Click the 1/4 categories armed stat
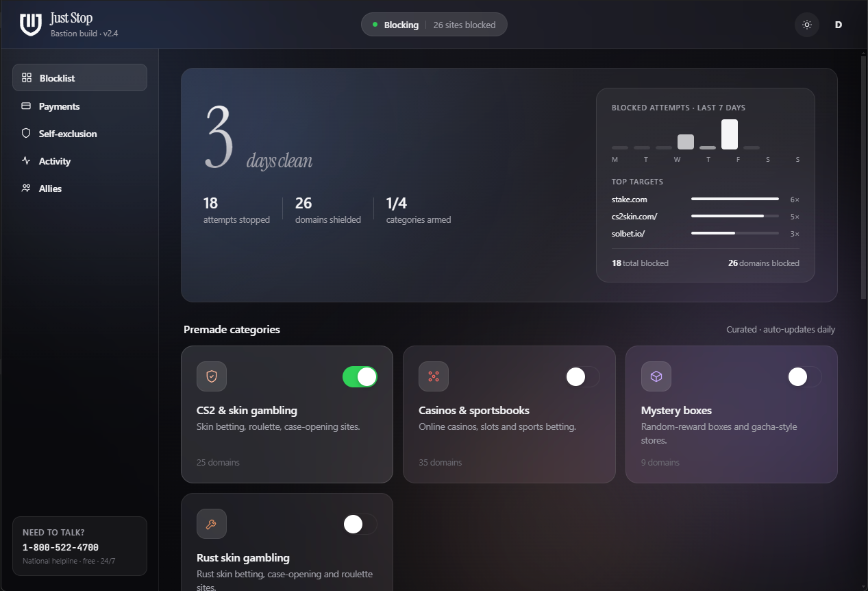 (418, 210)
